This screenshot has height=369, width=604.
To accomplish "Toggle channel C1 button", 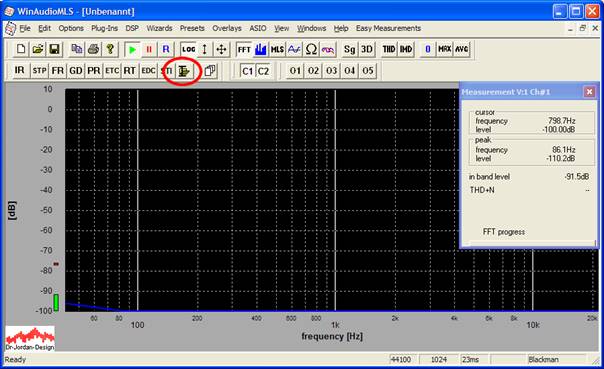I will 247,71.
